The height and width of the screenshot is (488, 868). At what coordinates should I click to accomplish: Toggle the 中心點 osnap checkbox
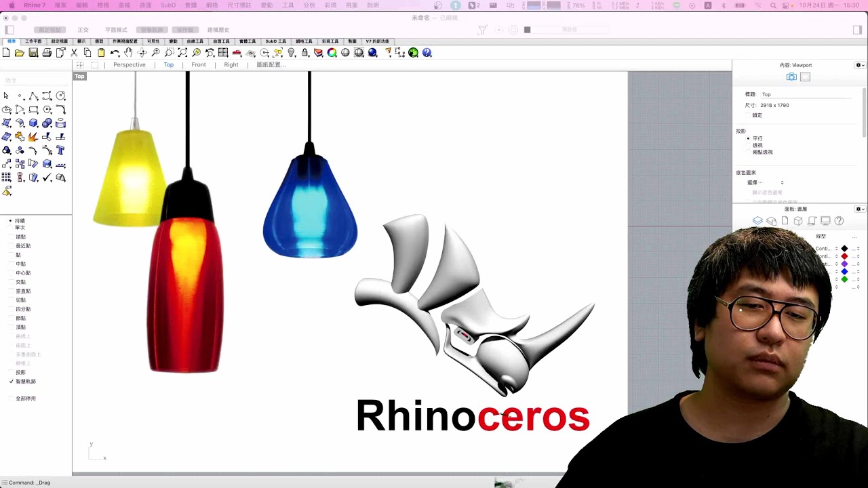point(12,273)
